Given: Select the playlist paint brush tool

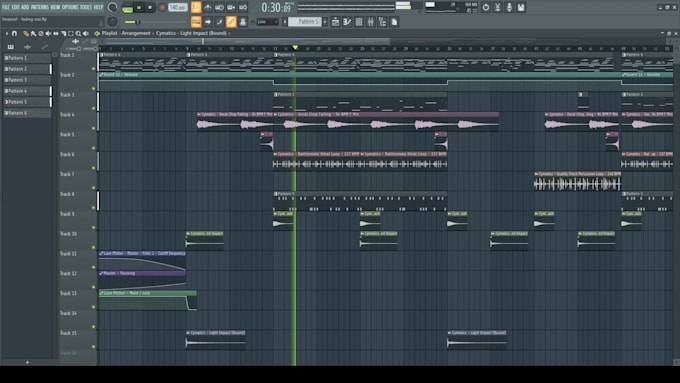Looking at the screenshot, I should click(33, 33).
